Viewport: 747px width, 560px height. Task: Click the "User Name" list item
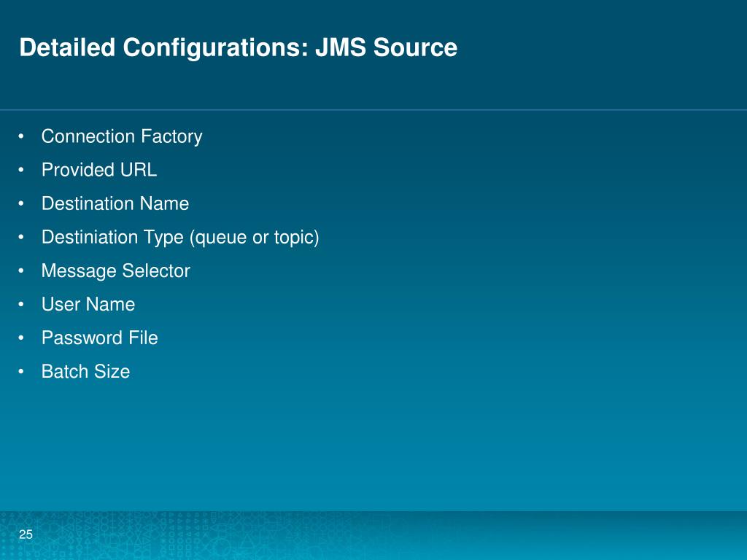point(88,304)
